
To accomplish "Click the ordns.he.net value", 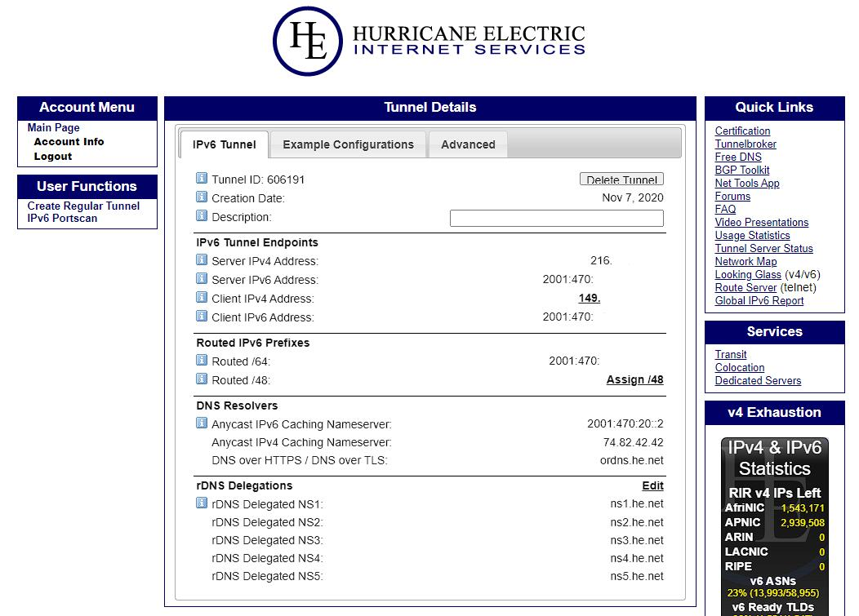I will point(632,460).
